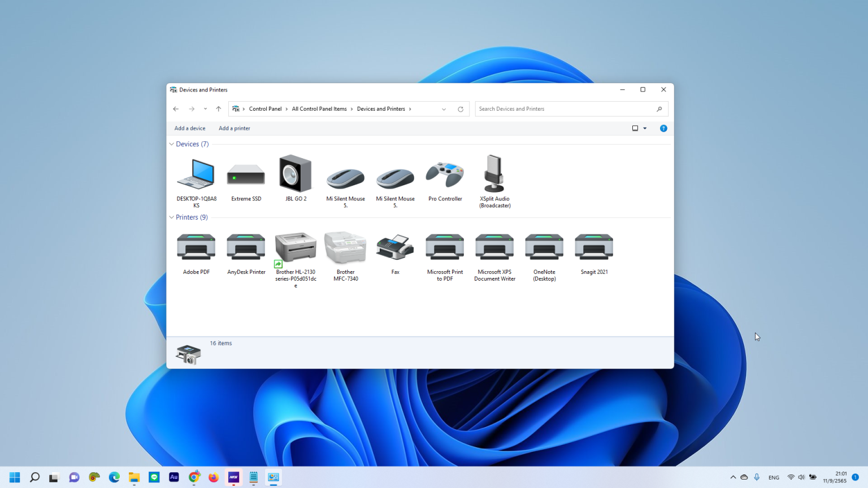868x488 pixels.
Task: Open the OneDrive cloud tray icon
Action: [744, 477]
